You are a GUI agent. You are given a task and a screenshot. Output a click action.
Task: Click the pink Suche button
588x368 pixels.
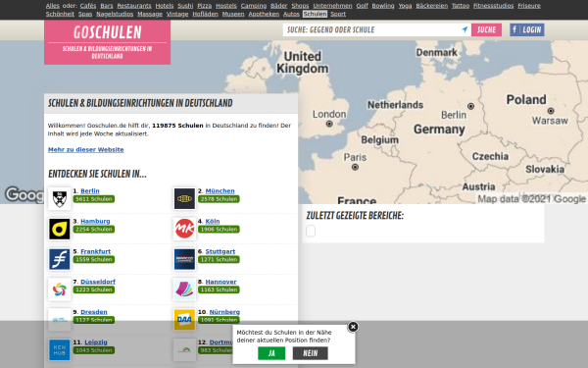tap(486, 29)
